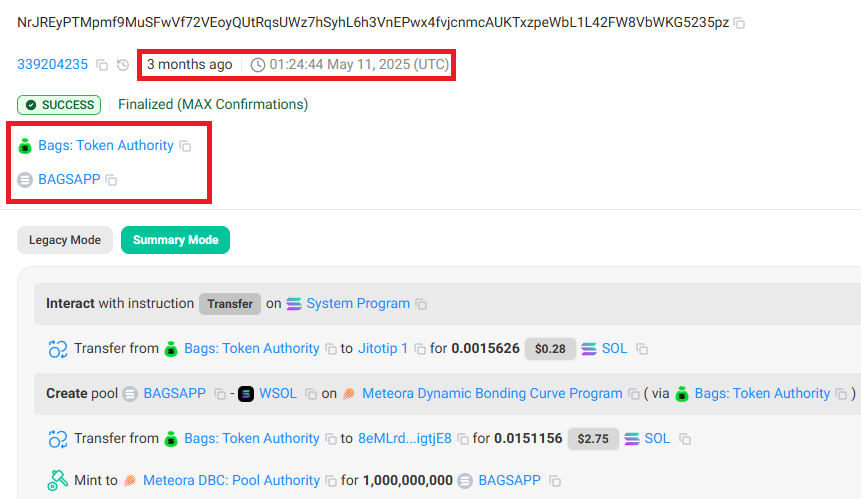Copy SOL address in the $0.28 row
861x499 pixels.
click(642, 349)
